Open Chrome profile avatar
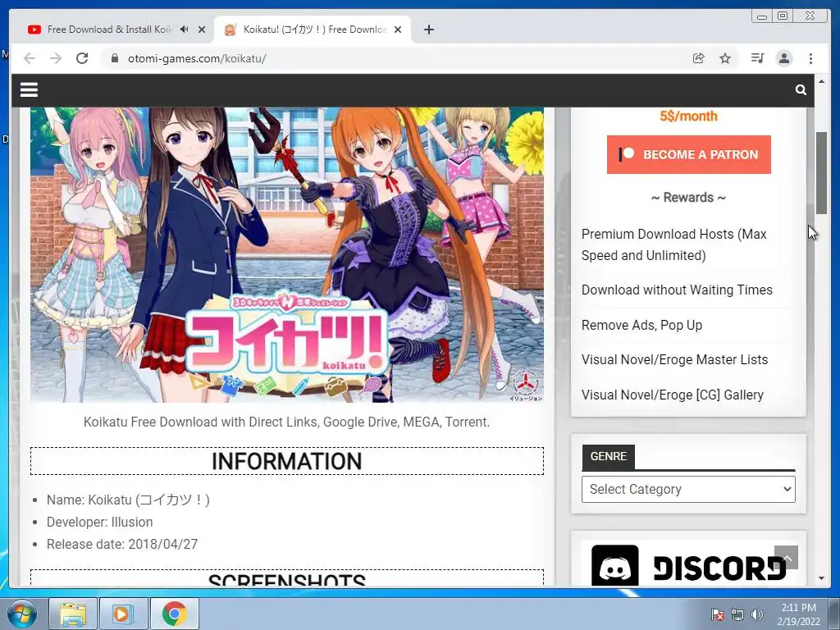This screenshot has width=840, height=630. (x=783, y=58)
